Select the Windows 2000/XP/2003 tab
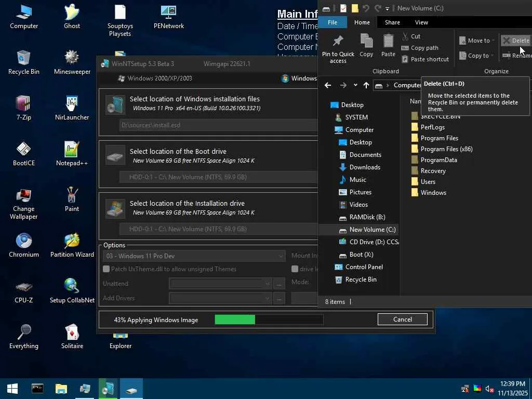532x399 pixels. [x=155, y=78]
